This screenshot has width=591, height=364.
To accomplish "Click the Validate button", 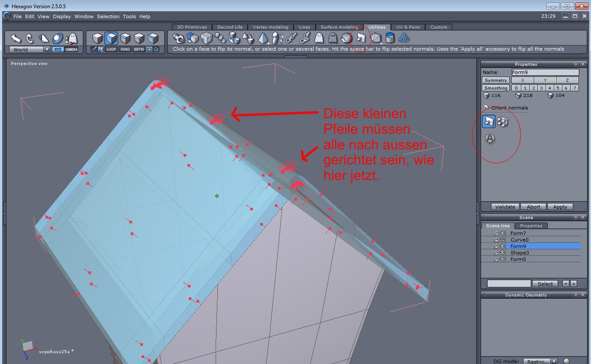I will tap(505, 207).
